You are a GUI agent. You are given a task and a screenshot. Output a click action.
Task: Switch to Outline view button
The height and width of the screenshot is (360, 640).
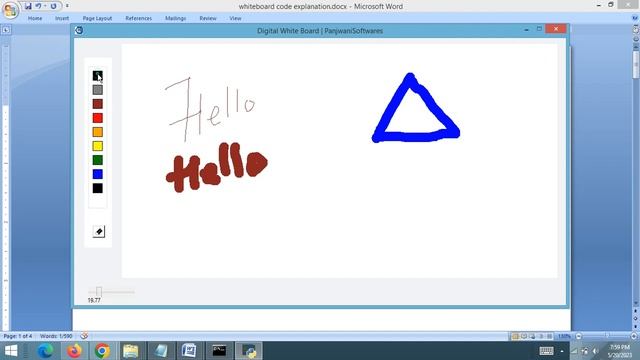[x=541, y=336]
